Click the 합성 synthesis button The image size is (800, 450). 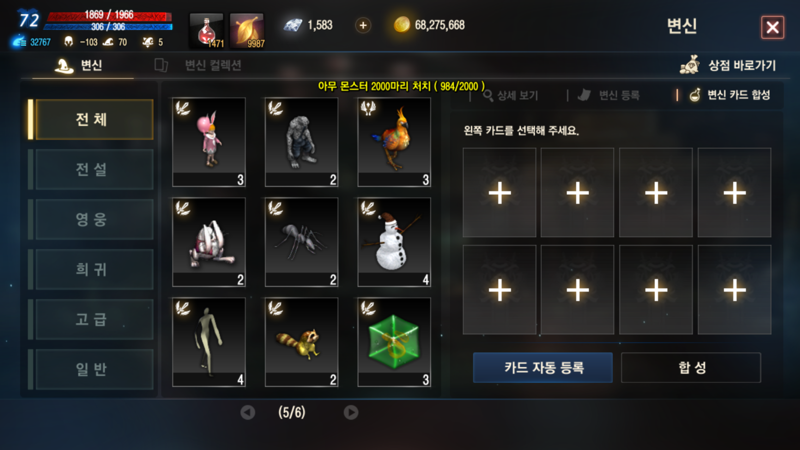tap(691, 367)
